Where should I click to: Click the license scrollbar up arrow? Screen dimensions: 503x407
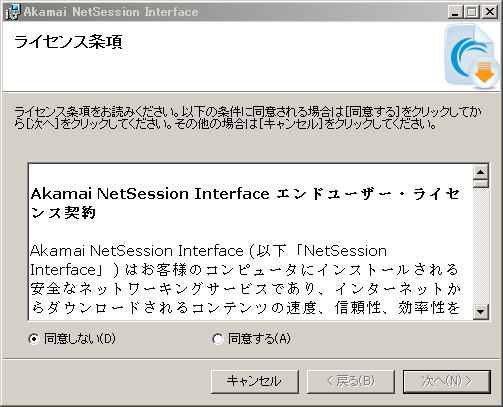click(x=480, y=172)
